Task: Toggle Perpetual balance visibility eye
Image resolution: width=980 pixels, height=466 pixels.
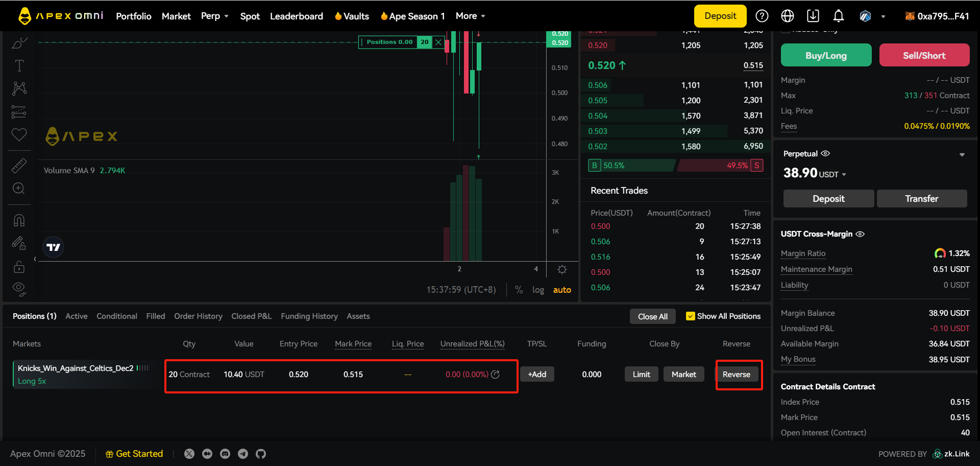Action: coord(825,153)
